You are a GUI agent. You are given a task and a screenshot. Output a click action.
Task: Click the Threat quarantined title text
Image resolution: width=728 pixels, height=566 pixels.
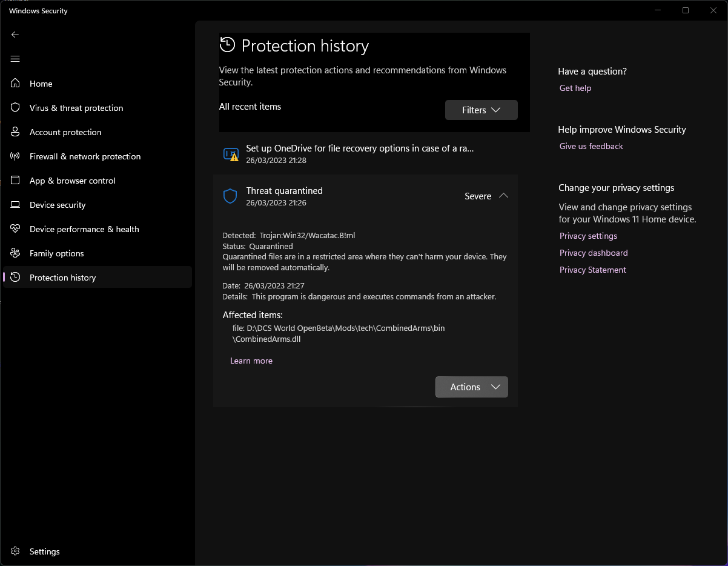point(285,190)
